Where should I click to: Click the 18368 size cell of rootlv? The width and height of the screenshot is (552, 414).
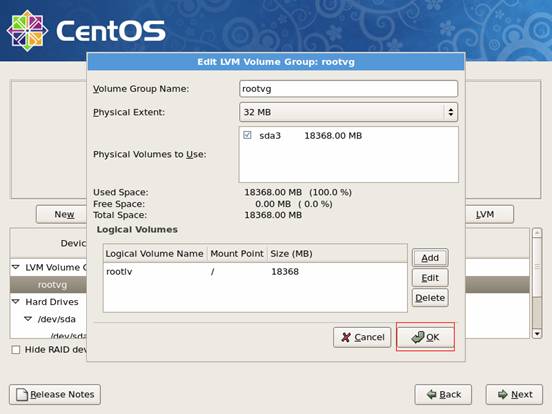(x=285, y=272)
